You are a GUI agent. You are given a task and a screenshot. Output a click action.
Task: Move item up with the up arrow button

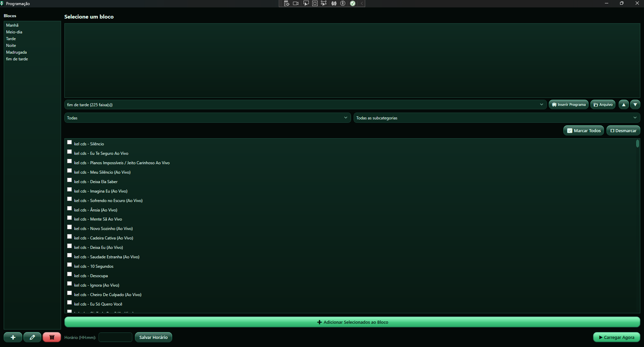(x=624, y=105)
